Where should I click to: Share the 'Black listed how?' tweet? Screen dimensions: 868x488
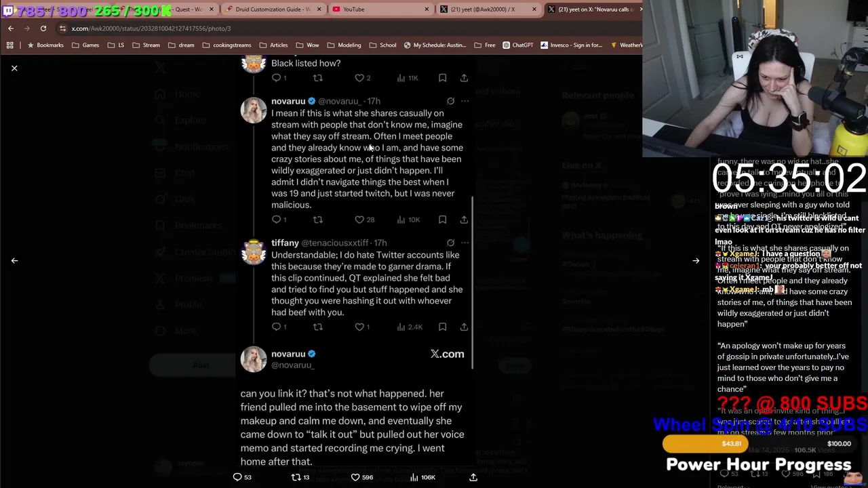pyautogui.click(x=464, y=78)
